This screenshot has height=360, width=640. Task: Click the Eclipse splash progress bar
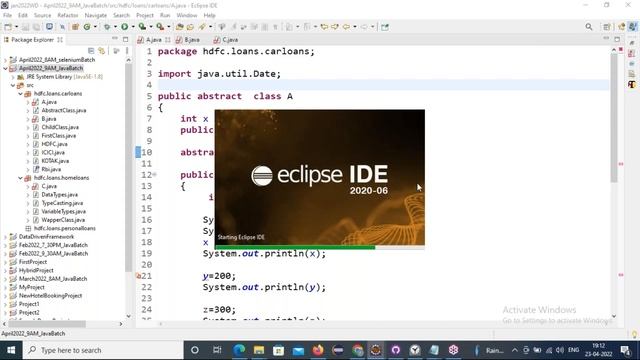tap(320, 247)
